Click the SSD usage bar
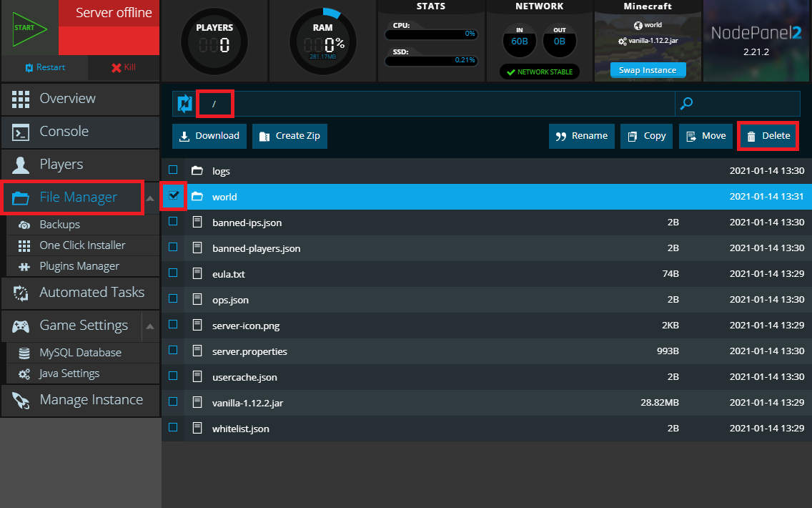Screen dimensions: 812x508 coord(431,61)
